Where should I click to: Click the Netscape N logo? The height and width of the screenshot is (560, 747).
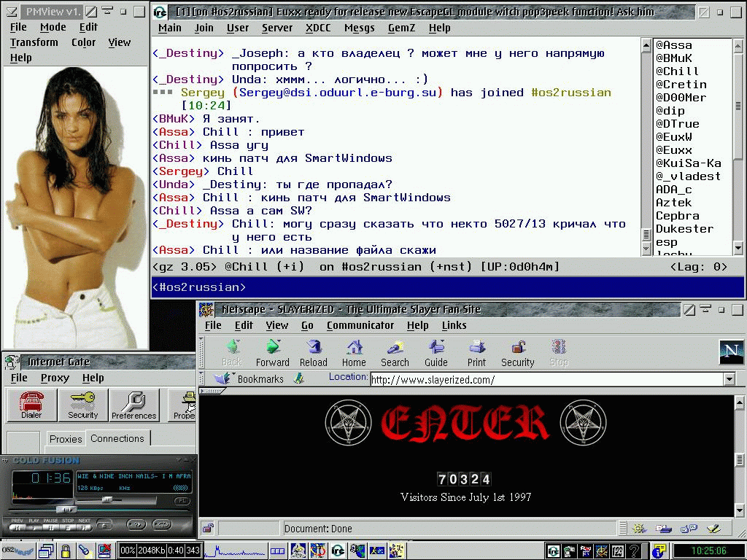pos(731,352)
